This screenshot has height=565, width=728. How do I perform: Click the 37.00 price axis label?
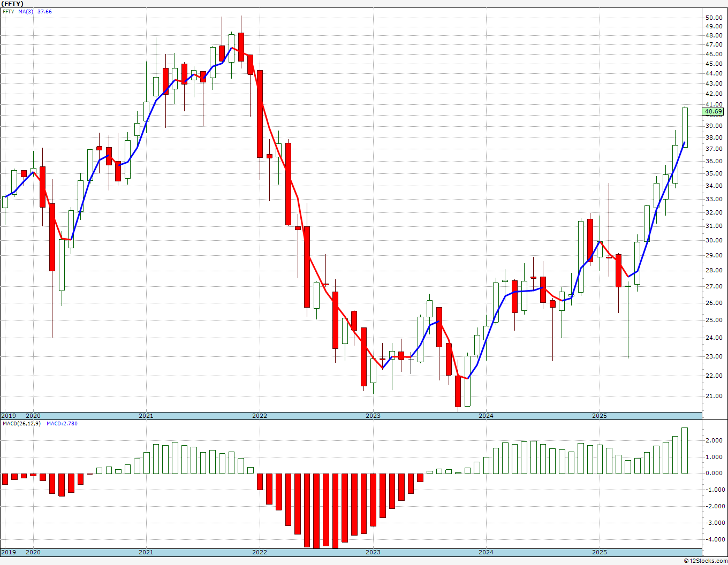tap(714, 149)
